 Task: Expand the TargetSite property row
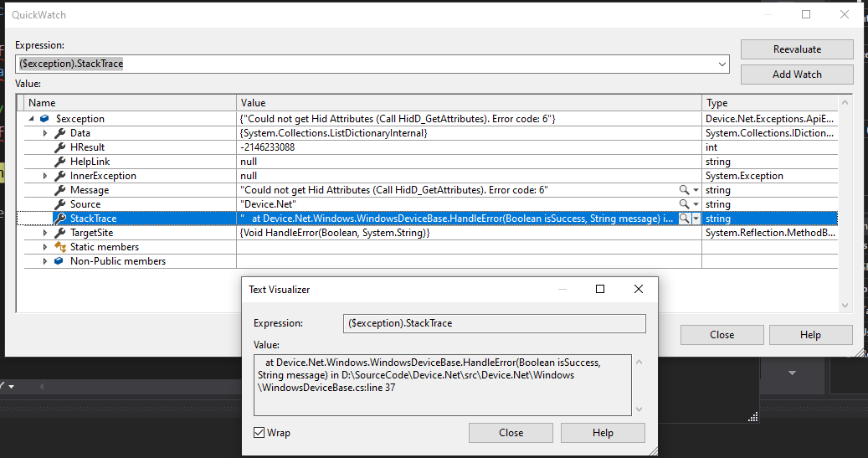click(45, 233)
